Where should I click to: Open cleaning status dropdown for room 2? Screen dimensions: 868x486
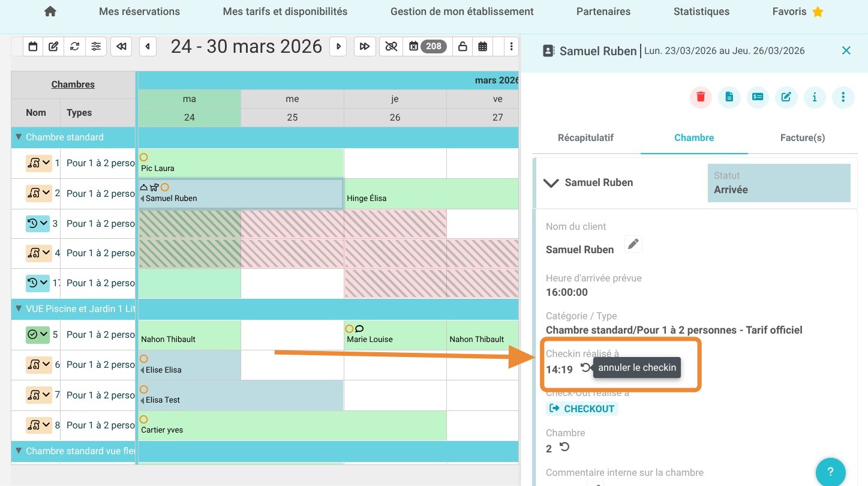[38, 193]
